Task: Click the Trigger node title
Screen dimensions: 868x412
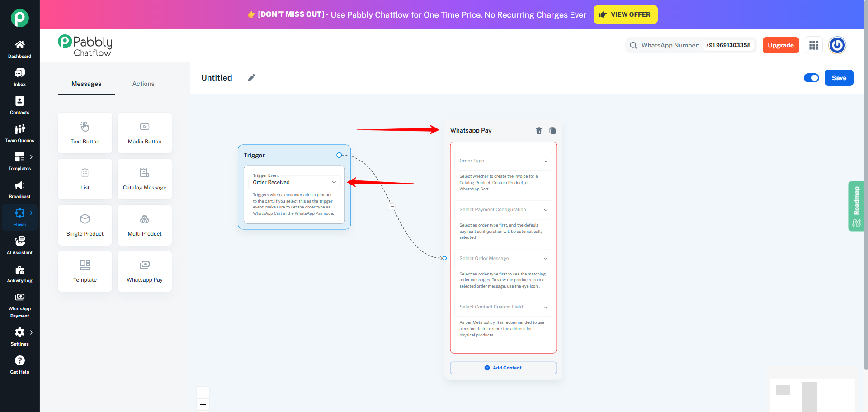Action: pyautogui.click(x=254, y=155)
